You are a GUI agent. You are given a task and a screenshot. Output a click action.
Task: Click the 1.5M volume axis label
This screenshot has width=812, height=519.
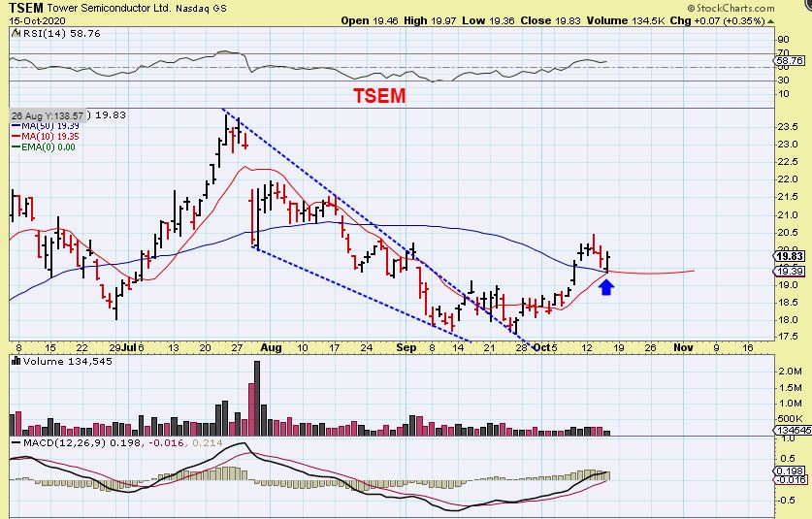pos(790,387)
